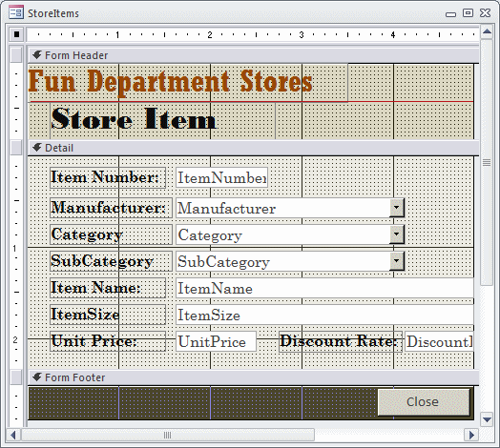Click the Form Footer section selector box

click(x=16, y=377)
